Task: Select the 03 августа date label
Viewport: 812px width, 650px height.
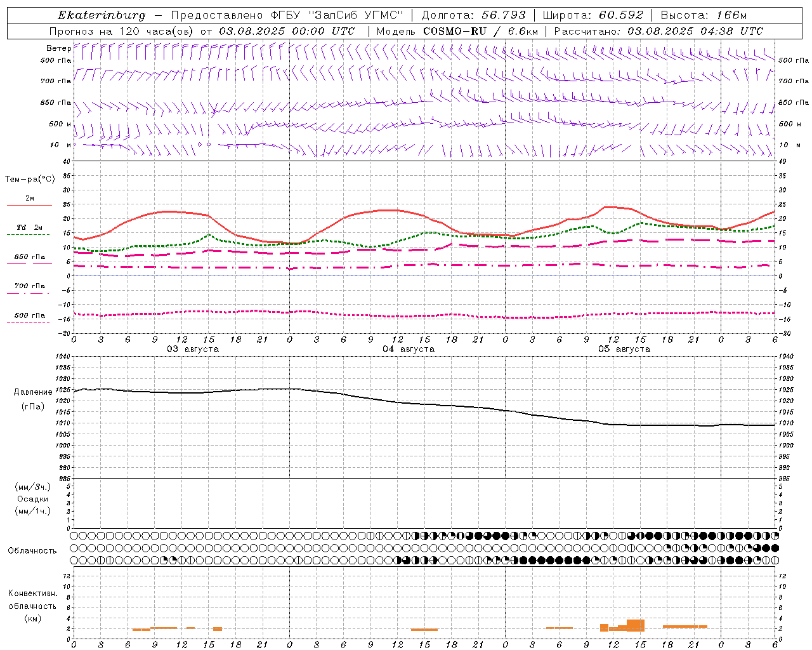Action: pyautogui.click(x=193, y=349)
